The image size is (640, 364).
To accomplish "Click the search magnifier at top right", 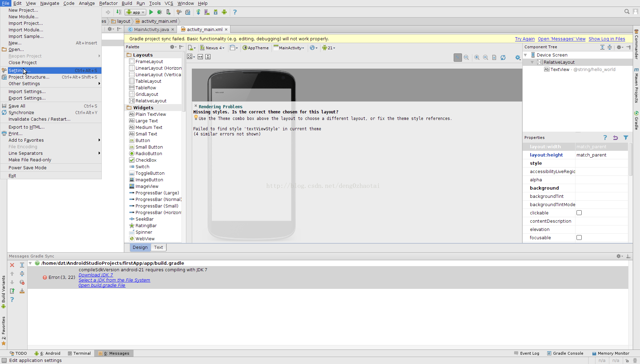I will point(627,12).
